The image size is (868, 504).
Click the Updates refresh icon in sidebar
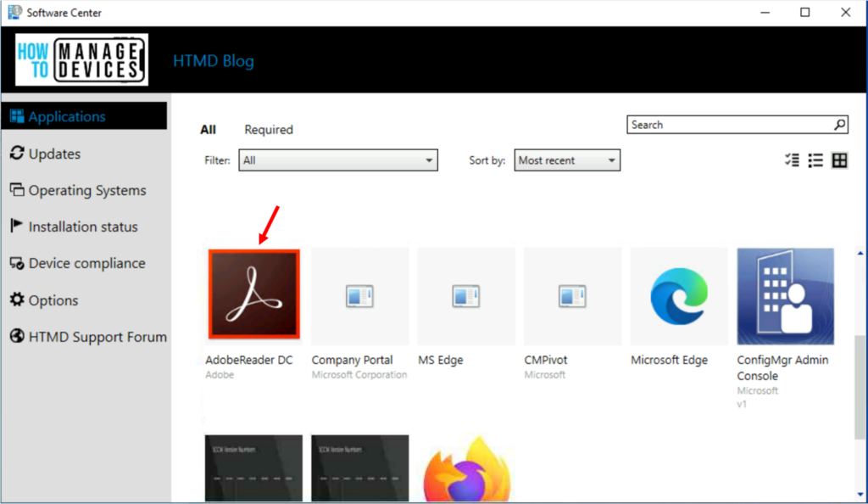point(17,153)
